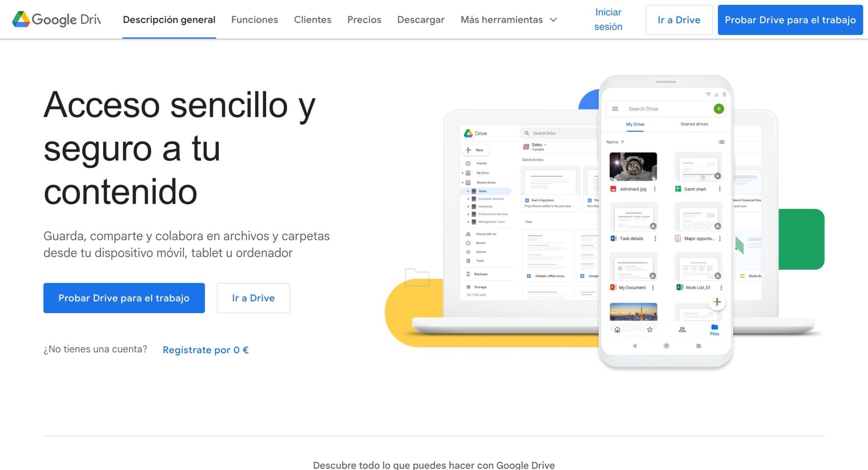Image resolution: width=868 pixels, height=470 pixels.
Task: Open the Clientes page
Action: click(x=313, y=20)
